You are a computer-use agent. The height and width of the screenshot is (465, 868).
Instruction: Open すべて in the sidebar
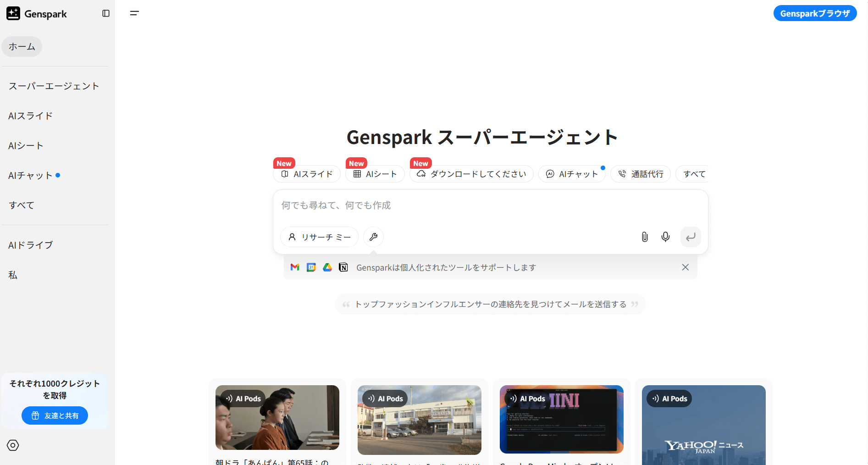tap(22, 205)
